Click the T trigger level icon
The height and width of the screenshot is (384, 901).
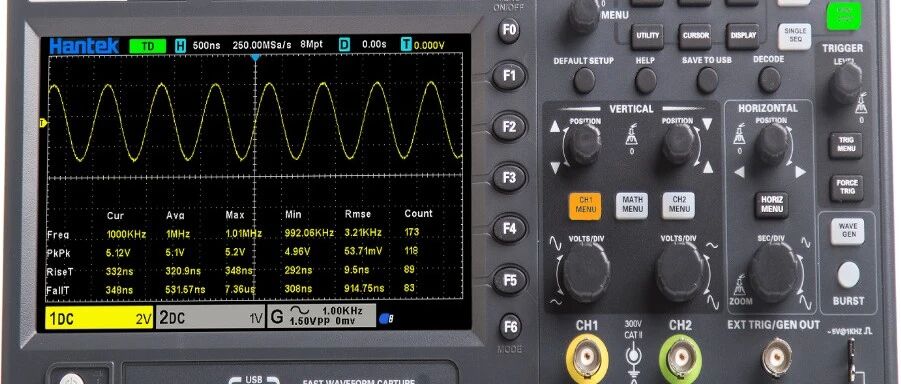click(x=406, y=45)
